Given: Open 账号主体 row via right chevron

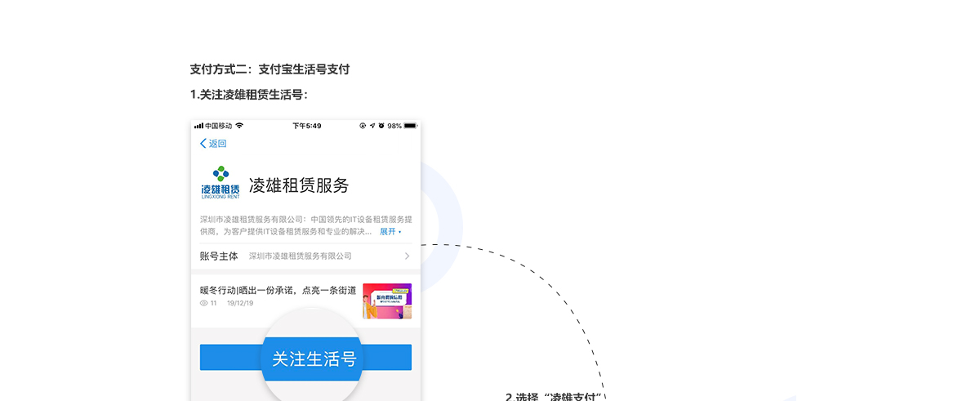Looking at the screenshot, I should point(407,256).
